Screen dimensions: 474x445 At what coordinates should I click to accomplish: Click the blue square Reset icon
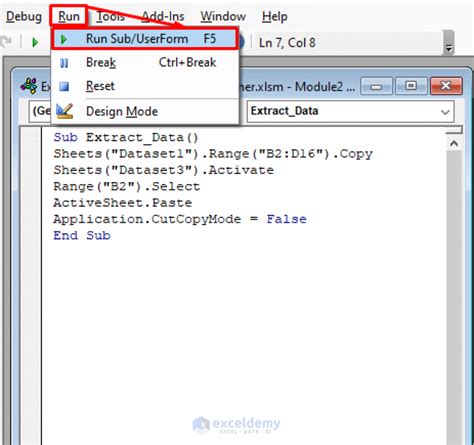pyautogui.click(x=64, y=87)
